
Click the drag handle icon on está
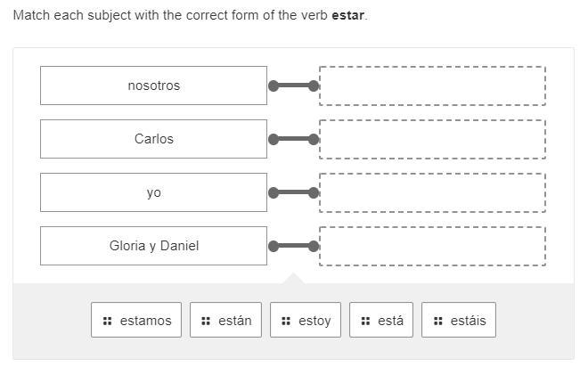(365, 321)
